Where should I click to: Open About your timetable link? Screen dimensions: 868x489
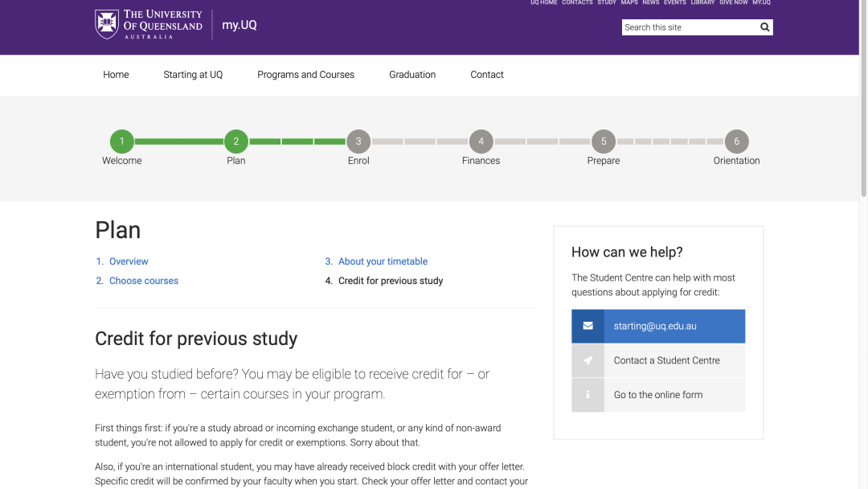pyautogui.click(x=383, y=261)
